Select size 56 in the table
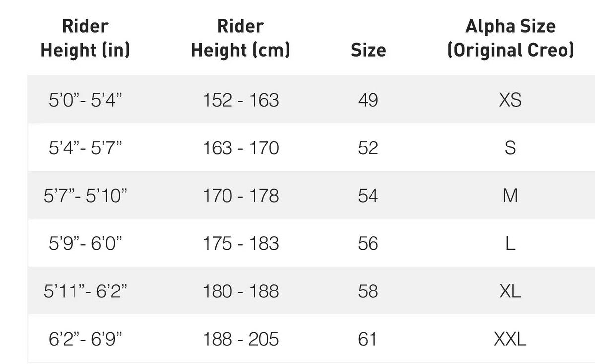Viewport: 595px width, 364px height. coord(368,243)
